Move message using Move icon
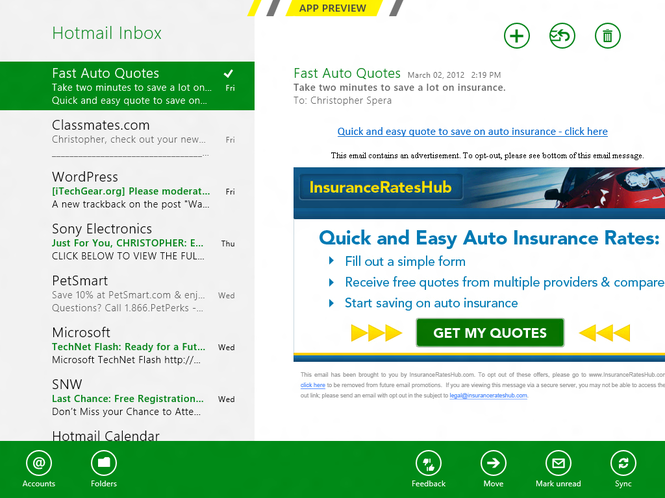This screenshot has width=665, height=498. coord(493,469)
